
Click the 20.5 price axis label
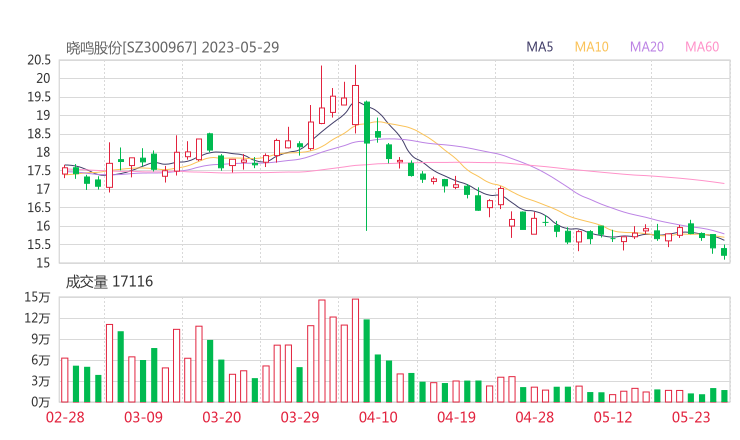coord(39,60)
